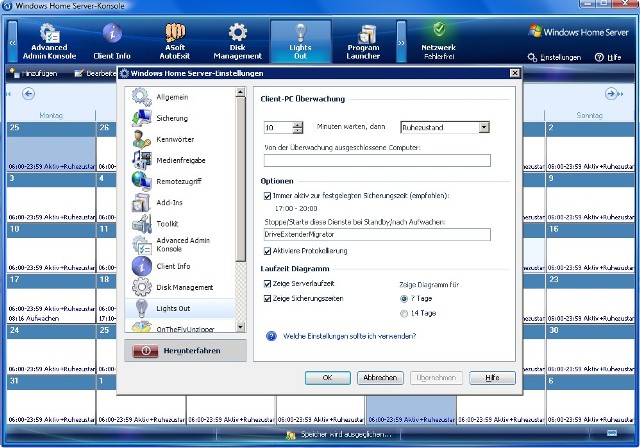Toggle Immer aktiv zur Sicherungszeit checkbox
Screen dimensions: 640x448
(x=267, y=196)
